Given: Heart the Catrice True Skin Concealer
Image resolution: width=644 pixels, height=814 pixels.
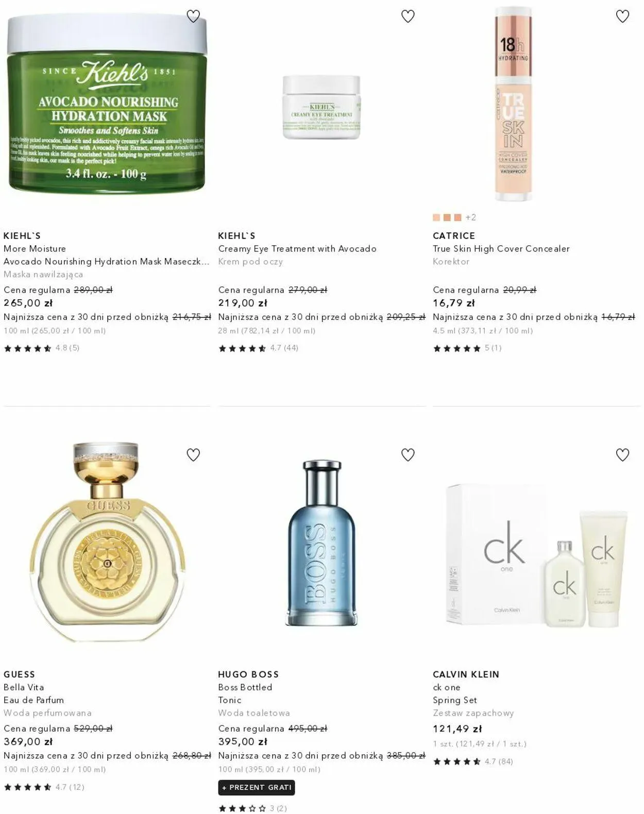Looking at the screenshot, I should 622,16.
